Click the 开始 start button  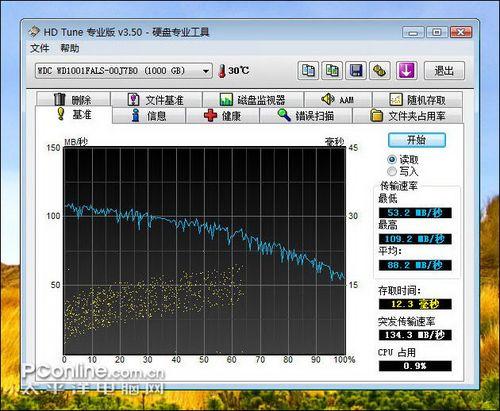coord(417,140)
